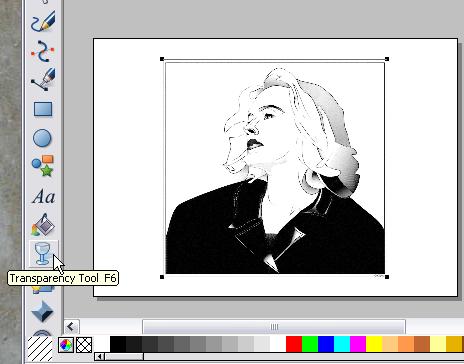Screen dimensions: 464x364
Task: Click the Transparency Tool wine glass icon
Action: coord(43,254)
